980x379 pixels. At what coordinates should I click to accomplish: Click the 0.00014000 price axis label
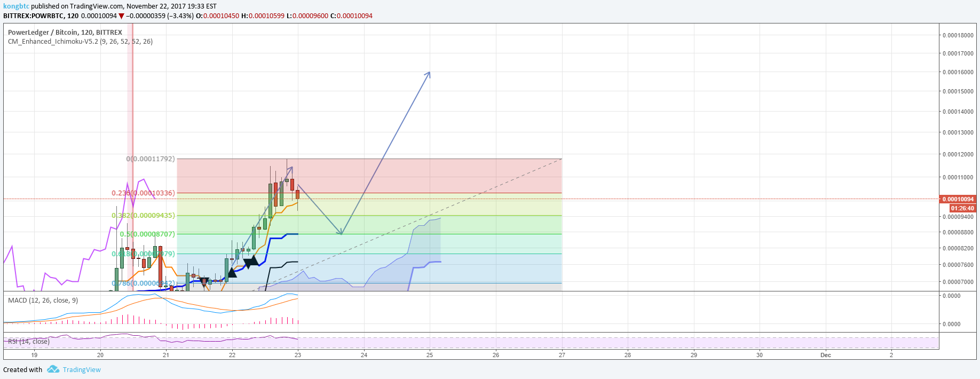[x=958, y=112]
